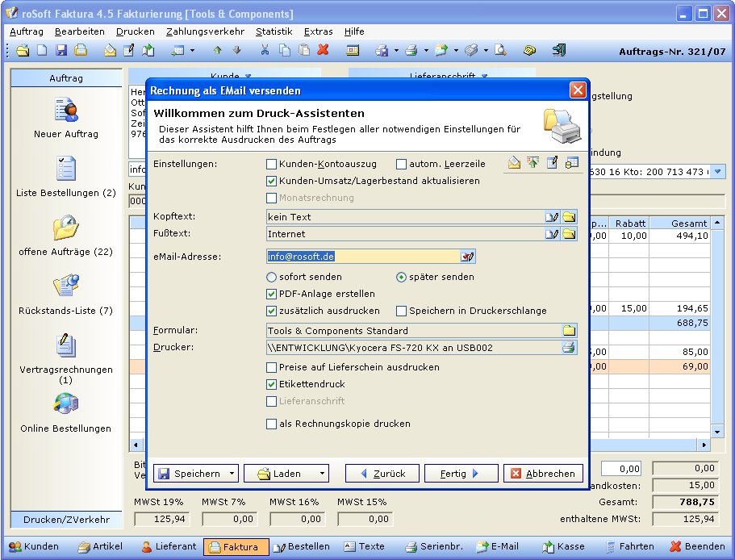Click folder icon next to Formular field
Viewport: 735px width, 560px height.
click(569, 331)
